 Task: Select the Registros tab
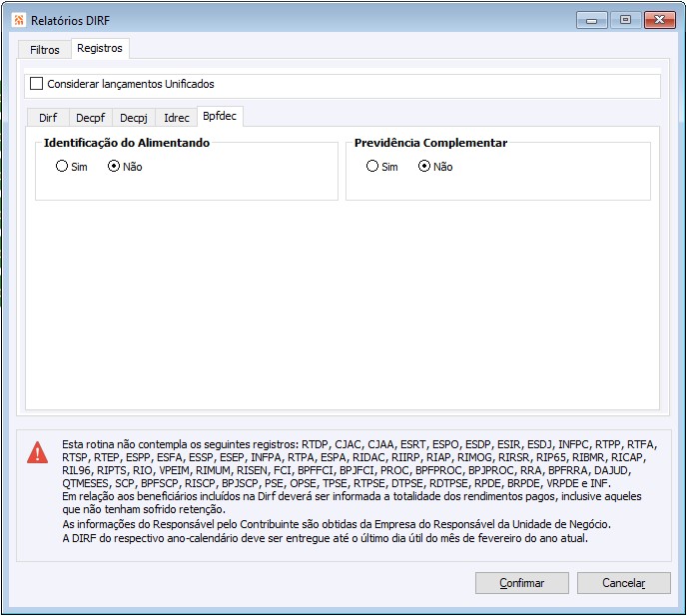[100, 48]
